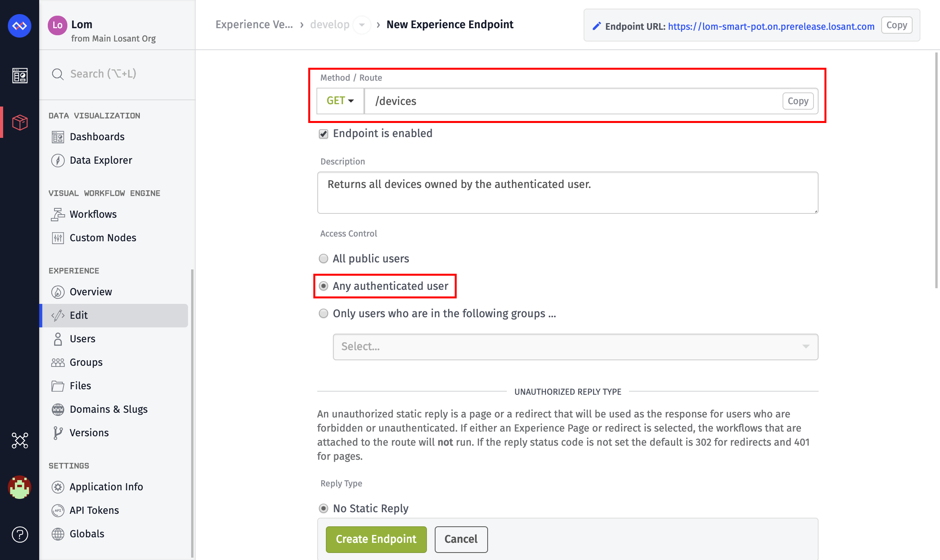Open the groups Select... dropdown
Image resolution: width=940 pixels, height=560 pixels.
(x=575, y=347)
